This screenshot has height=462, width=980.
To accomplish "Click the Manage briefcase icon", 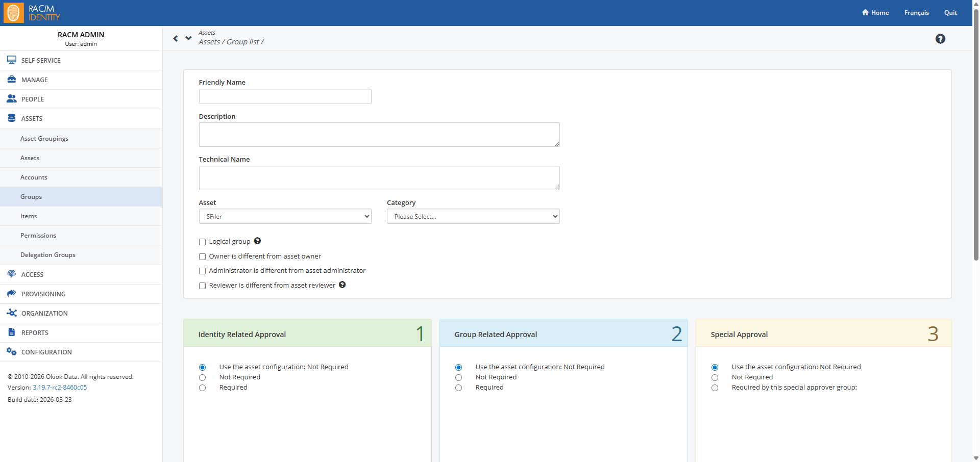I will click(x=11, y=80).
